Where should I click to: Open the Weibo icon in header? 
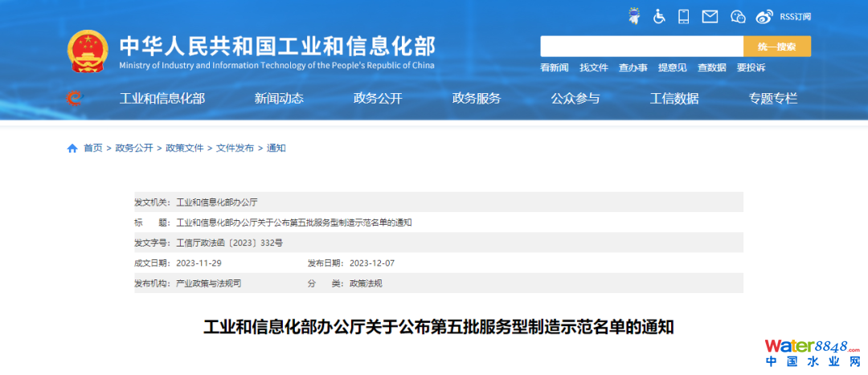click(x=764, y=16)
